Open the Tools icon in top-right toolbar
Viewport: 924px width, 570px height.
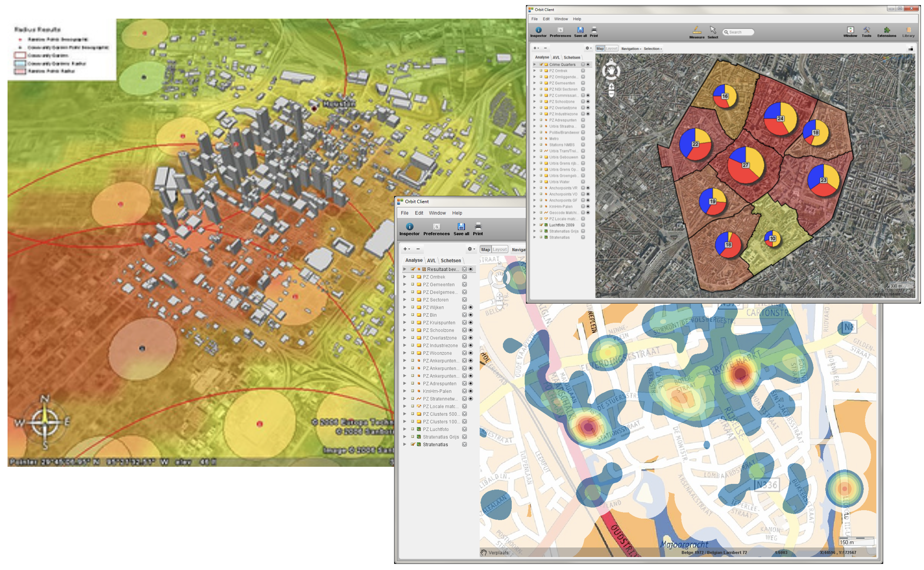(x=866, y=31)
